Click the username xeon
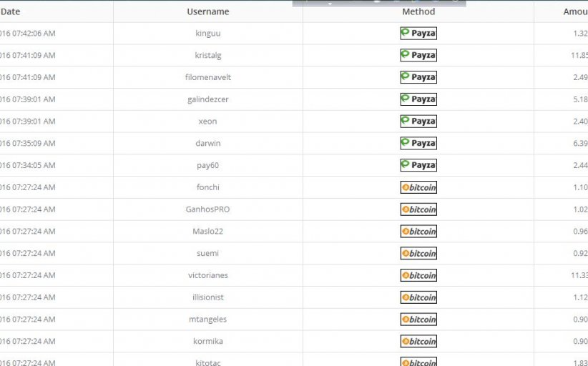 tap(207, 122)
